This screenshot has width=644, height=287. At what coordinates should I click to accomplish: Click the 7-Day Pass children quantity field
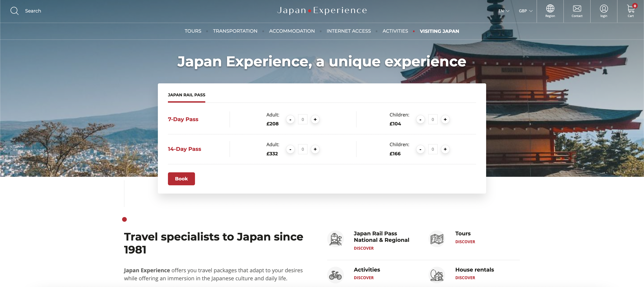point(433,120)
